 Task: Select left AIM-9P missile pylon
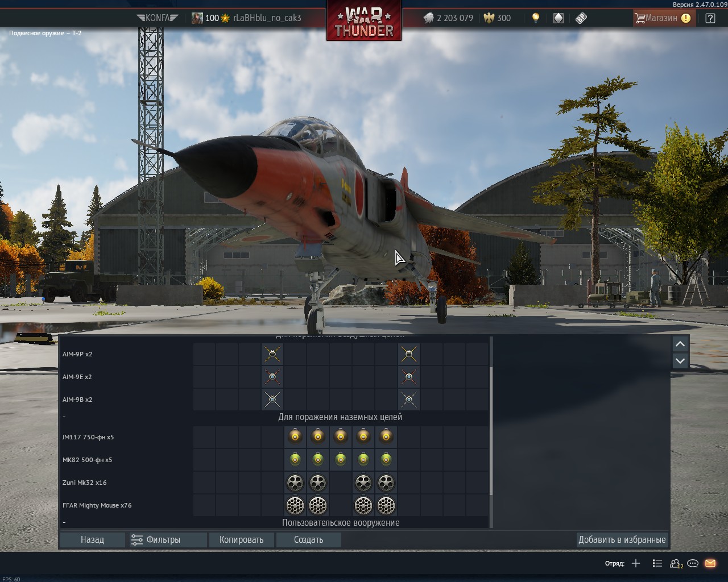coord(272,354)
